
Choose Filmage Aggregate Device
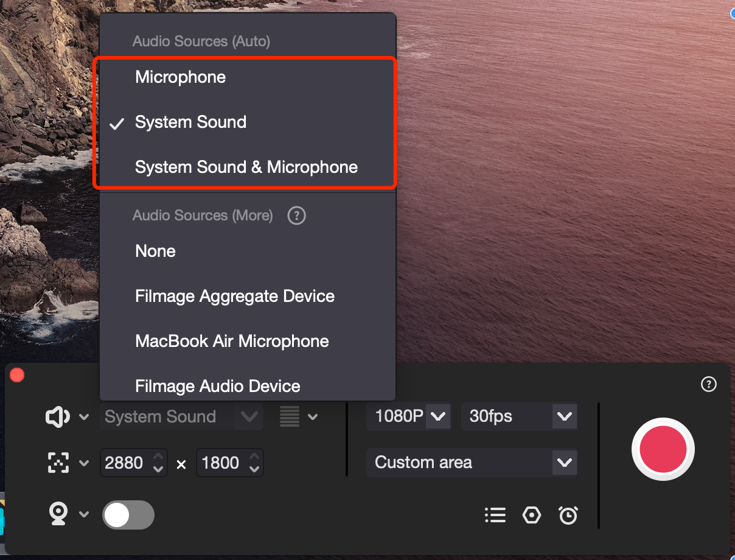pyautogui.click(x=248, y=296)
